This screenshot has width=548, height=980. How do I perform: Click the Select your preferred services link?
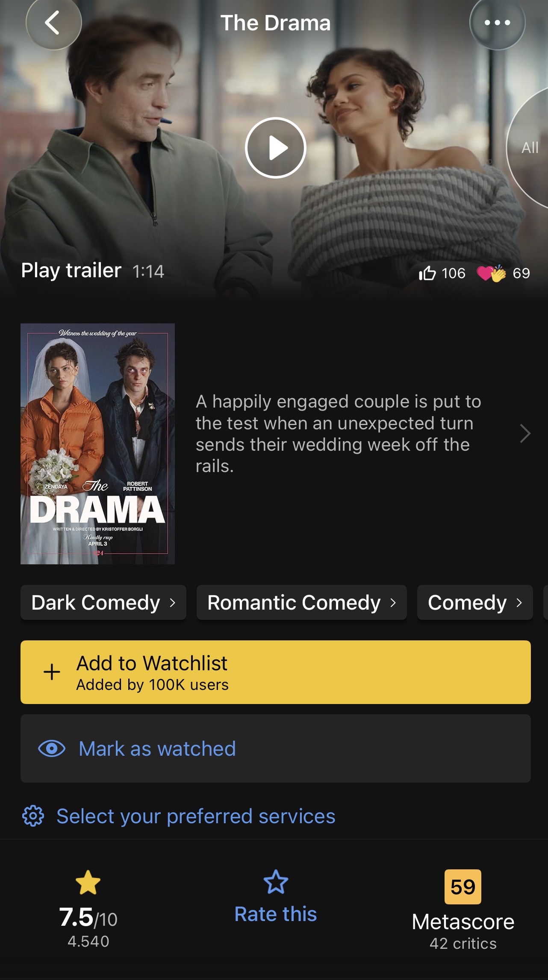click(196, 816)
